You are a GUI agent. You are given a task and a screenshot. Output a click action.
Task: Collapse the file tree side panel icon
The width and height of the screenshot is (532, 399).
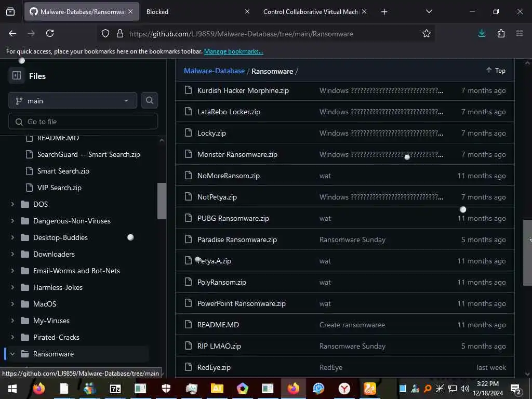point(17,76)
